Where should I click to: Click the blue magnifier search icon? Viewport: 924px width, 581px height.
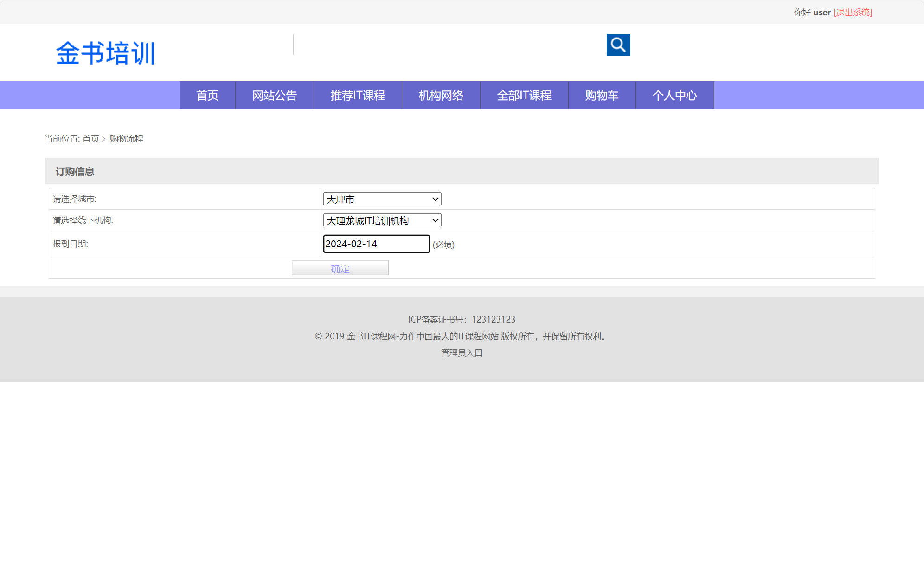618,45
